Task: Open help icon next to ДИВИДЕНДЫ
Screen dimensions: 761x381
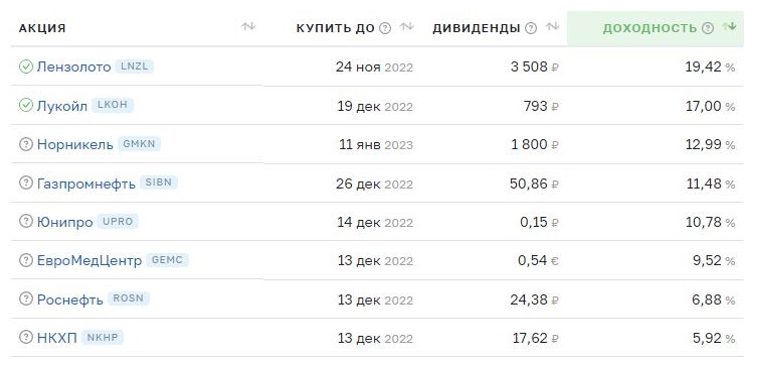Action: pos(531,28)
